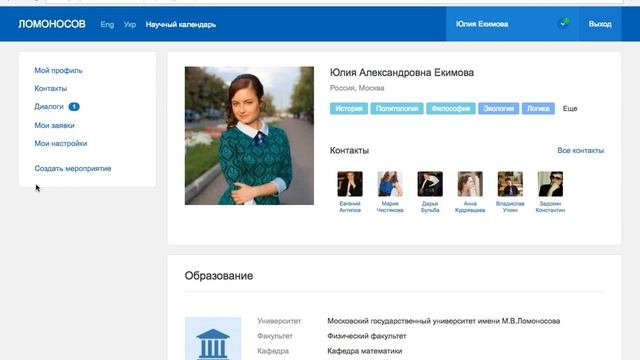Select the Философия tag
The height and width of the screenshot is (360, 640).
451,109
